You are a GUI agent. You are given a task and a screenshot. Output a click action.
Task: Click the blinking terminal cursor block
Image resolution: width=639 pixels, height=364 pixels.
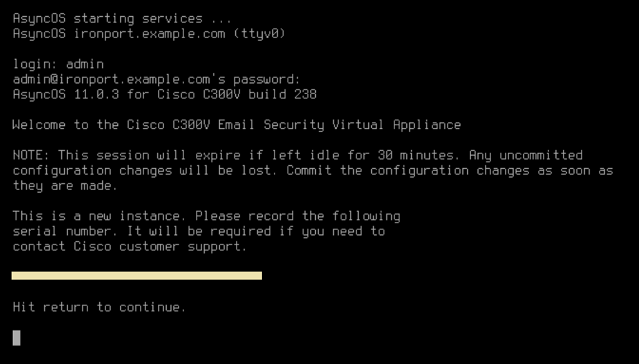(x=16, y=338)
